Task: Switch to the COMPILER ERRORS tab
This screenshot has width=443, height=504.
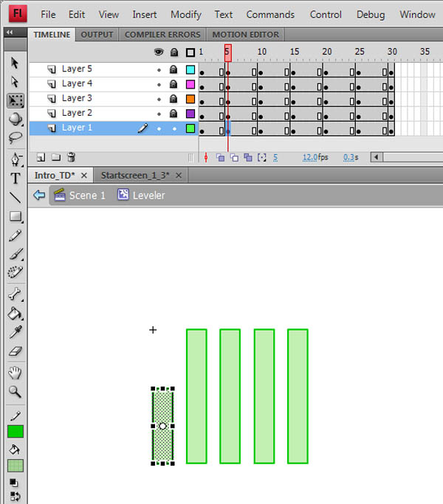Action: (x=162, y=35)
